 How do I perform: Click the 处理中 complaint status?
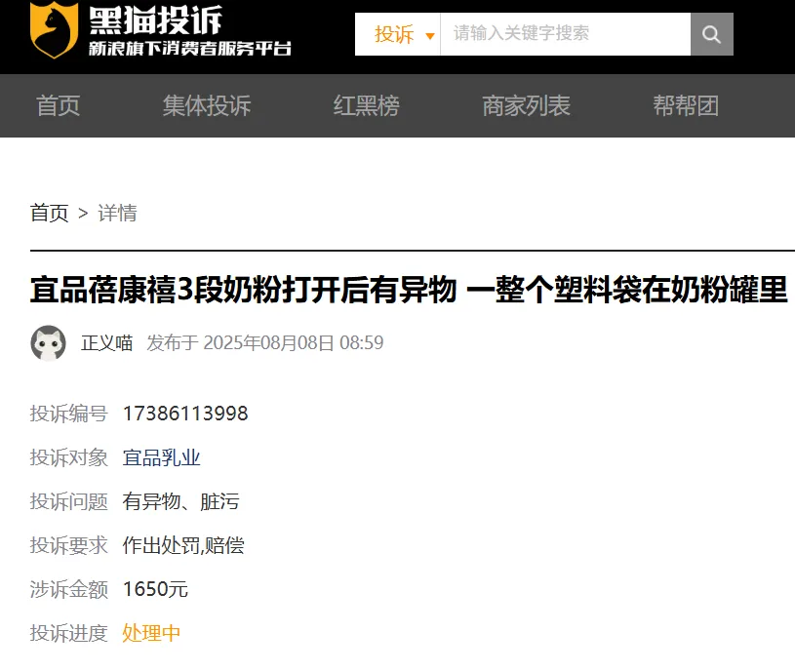point(151,633)
